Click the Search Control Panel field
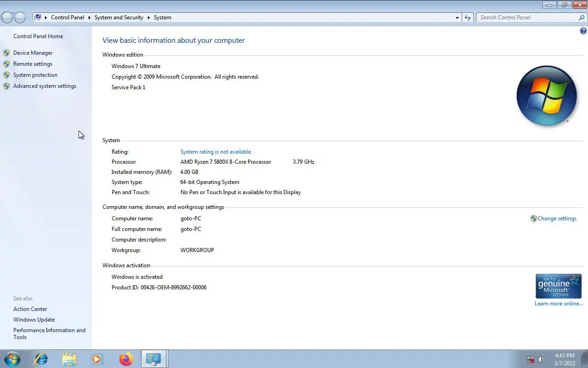This screenshot has width=588, height=368. pos(528,17)
